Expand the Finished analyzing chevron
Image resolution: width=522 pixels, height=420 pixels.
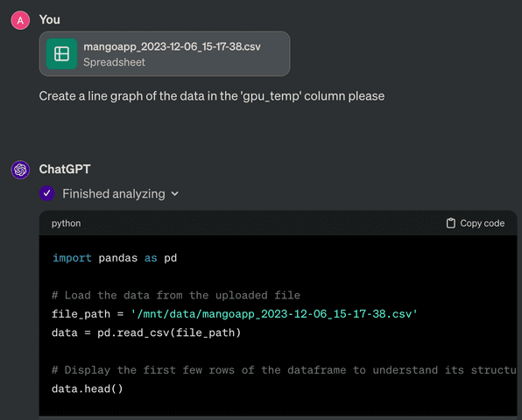(x=175, y=194)
